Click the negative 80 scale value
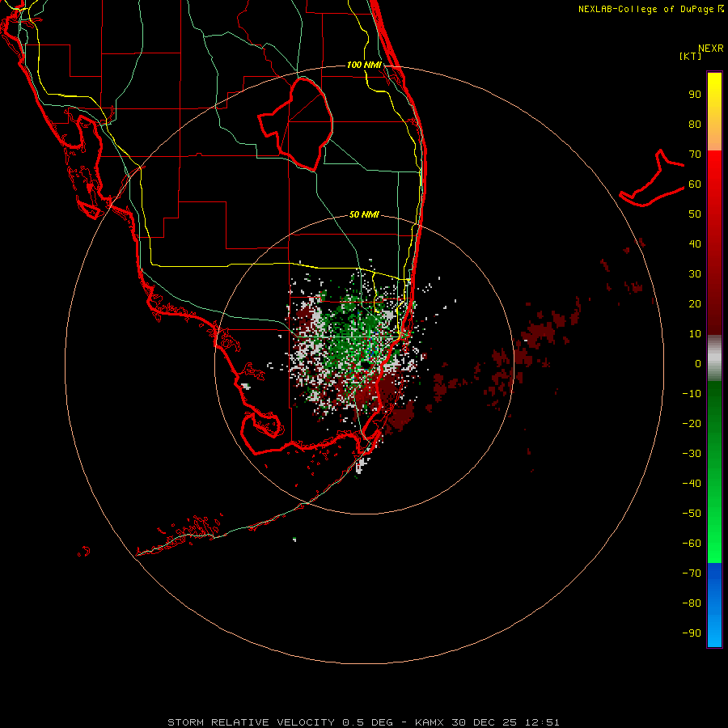This screenshot has height=728, width=728. pos(692,603)
